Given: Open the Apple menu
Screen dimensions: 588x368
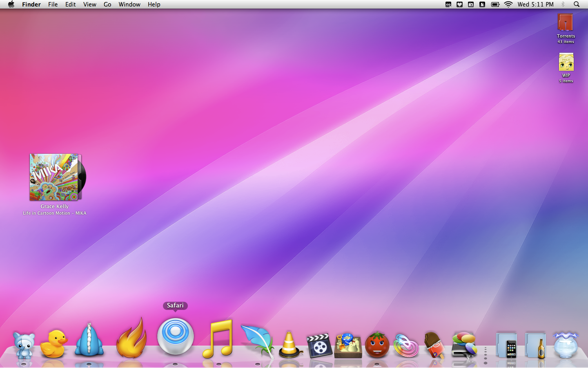Looking at the screenshot, I should [x=11, y=4].
